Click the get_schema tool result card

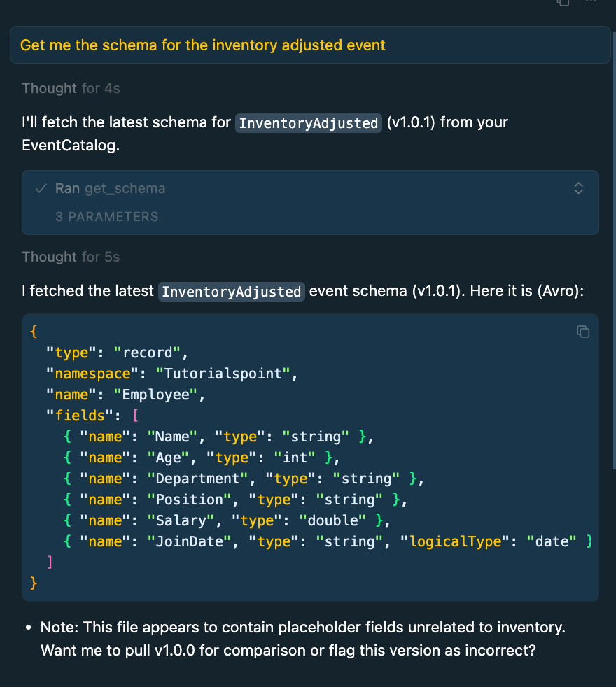pyautogui.click(x=311, y=202)
